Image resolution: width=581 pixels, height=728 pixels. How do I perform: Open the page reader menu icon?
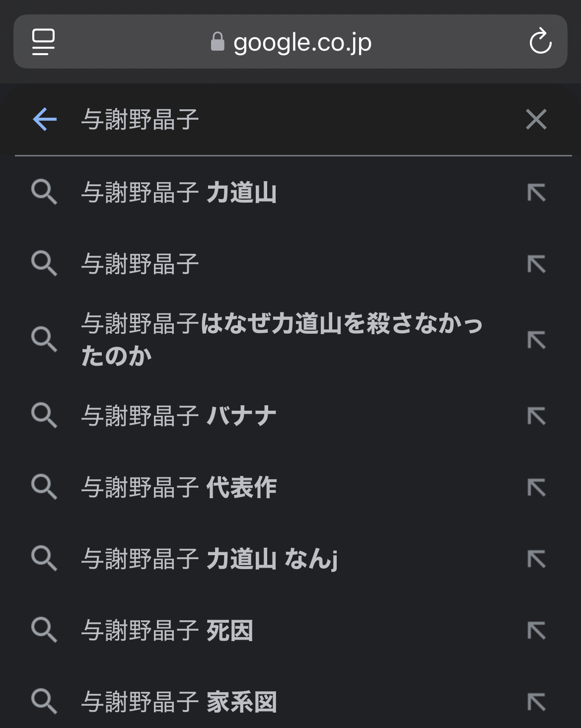tap(44, 41)
